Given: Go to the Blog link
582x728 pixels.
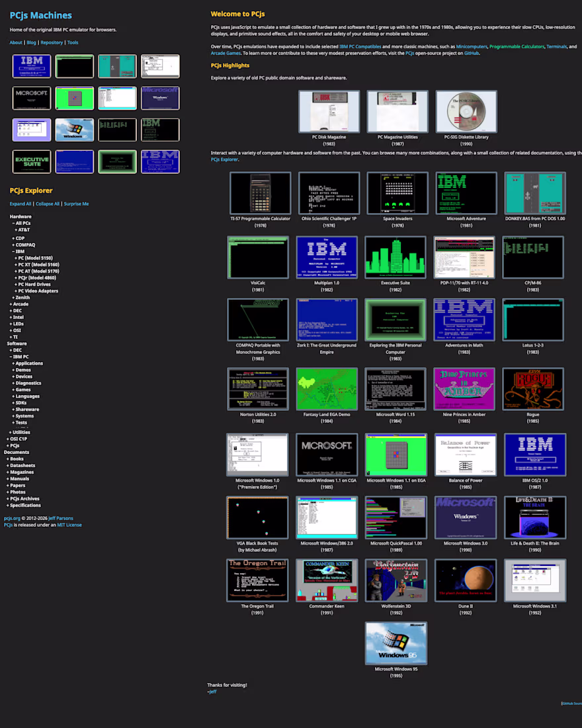Looking at the screenshot, I should [x=31, y=42].
